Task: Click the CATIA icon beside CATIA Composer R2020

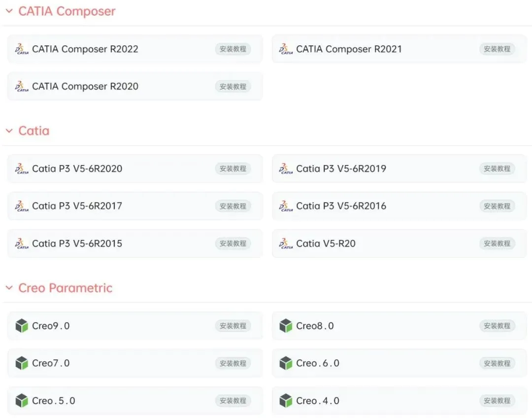Action: tap(22, 86)
